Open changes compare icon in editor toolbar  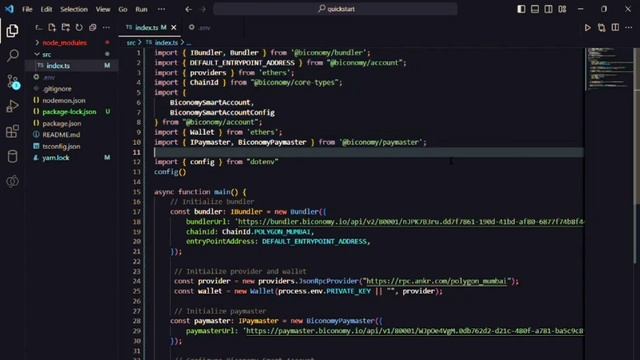(x=602, y=27)
